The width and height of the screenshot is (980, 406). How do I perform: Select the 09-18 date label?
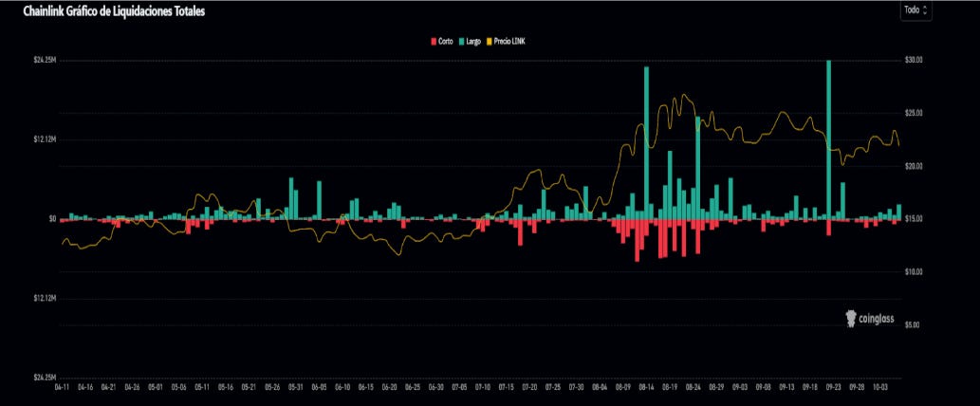(x=810, y=387)
